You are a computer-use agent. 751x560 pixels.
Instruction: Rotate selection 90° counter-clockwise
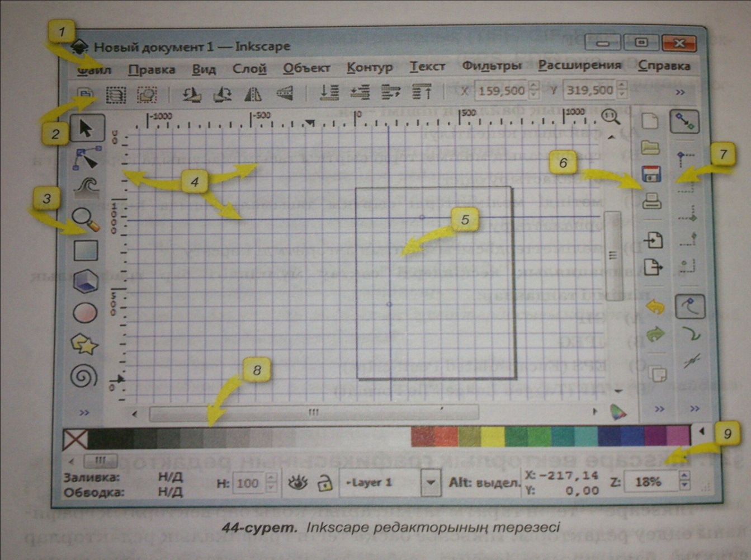192,94
